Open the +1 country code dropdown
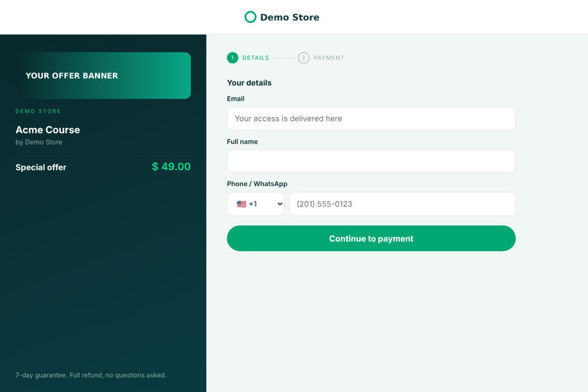Image resolution: width=588 pixels, height=392 pixels. 255,204
